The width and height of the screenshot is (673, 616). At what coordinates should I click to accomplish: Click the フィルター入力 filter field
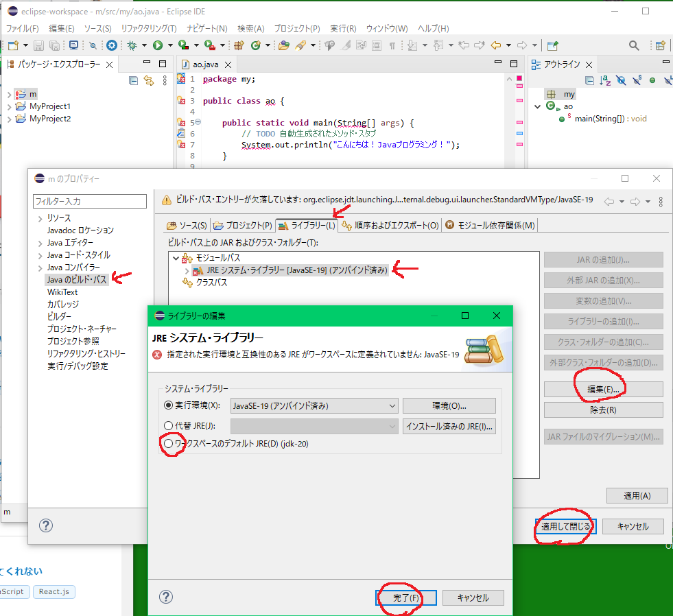pyautogui.click(x=90, y=201)
